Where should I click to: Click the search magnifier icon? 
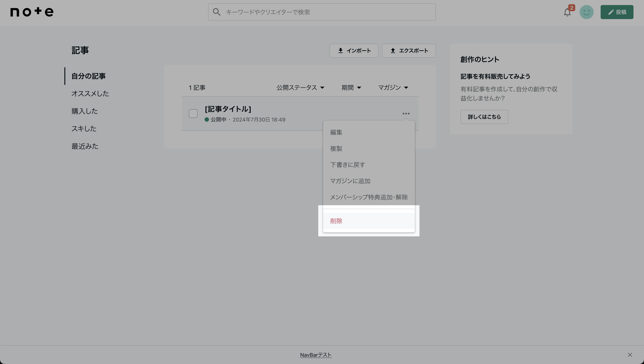[216, 12]
